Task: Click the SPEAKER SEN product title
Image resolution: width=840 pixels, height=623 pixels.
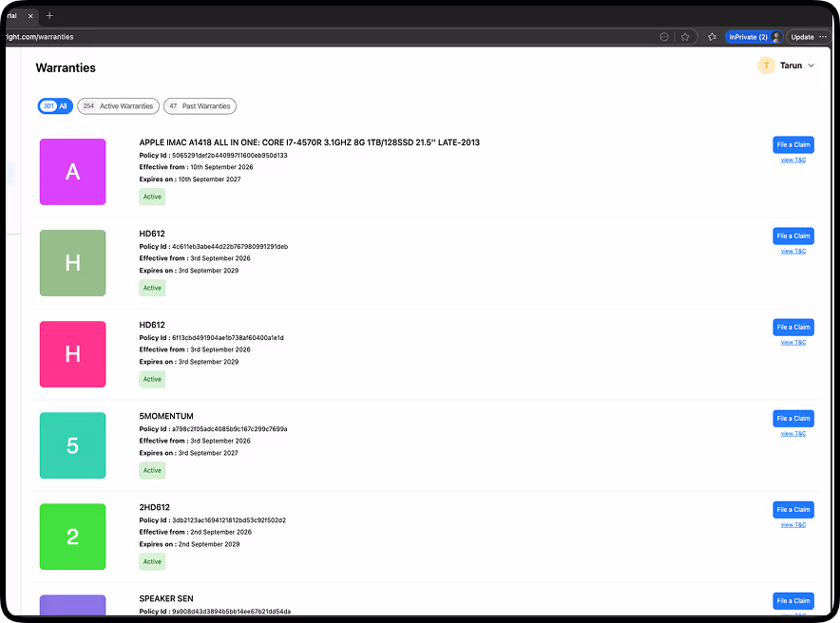Action: [166, 598]
